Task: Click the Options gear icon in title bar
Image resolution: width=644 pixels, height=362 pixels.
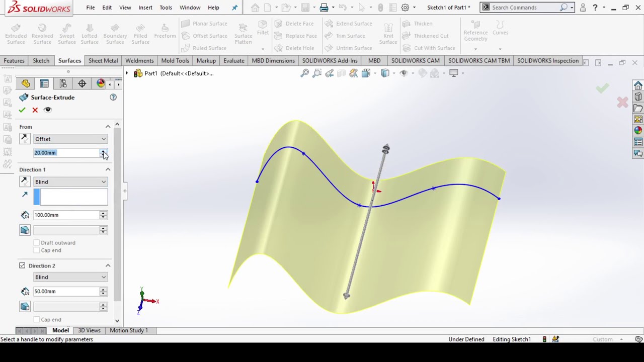Action: click(405, 8)
